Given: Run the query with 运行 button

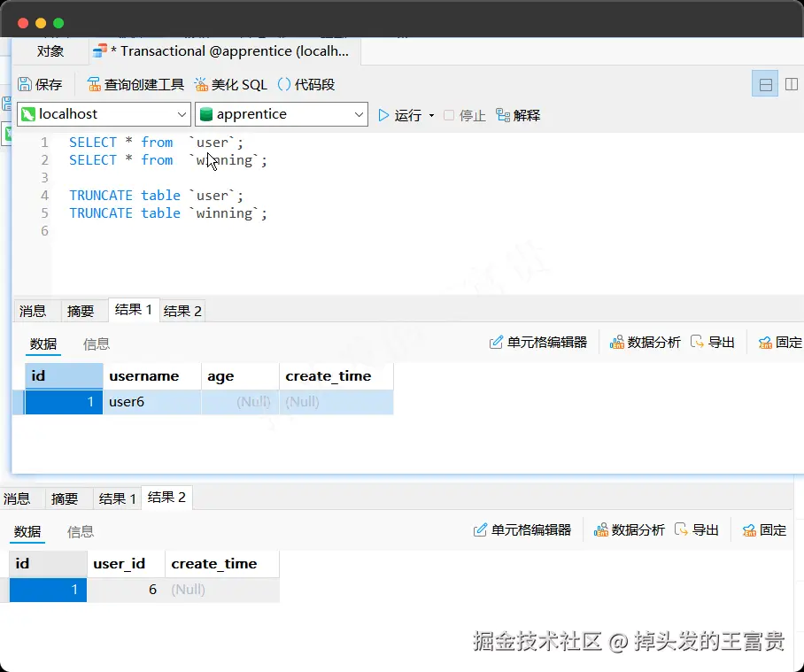Looking at the screenshot, I should tap(400, 115).
